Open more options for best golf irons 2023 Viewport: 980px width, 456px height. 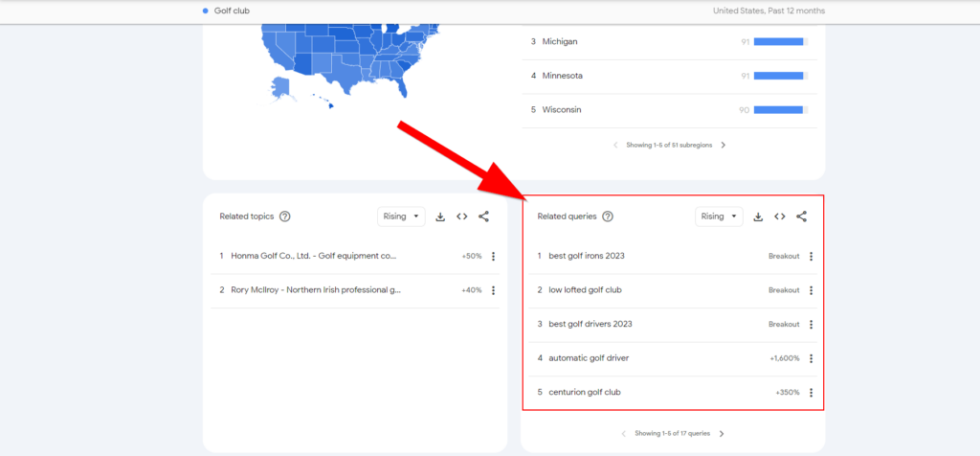pyautogui.click(x=811, y=257)
